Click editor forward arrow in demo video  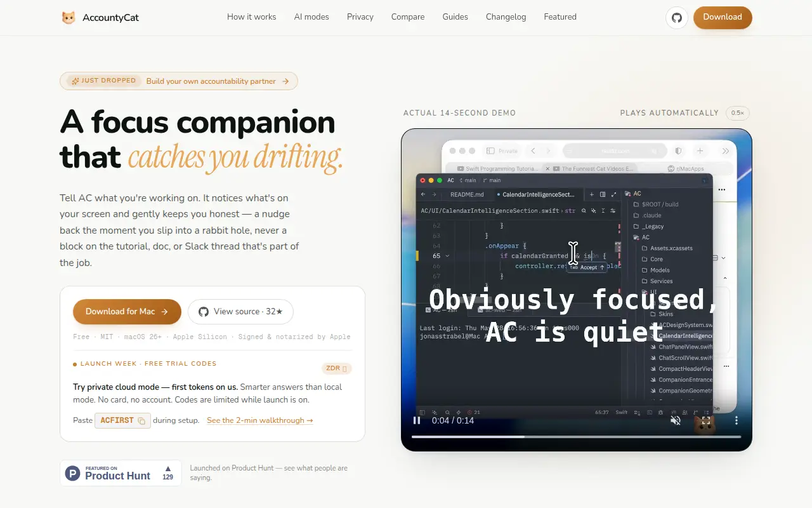tap(435, 194)
